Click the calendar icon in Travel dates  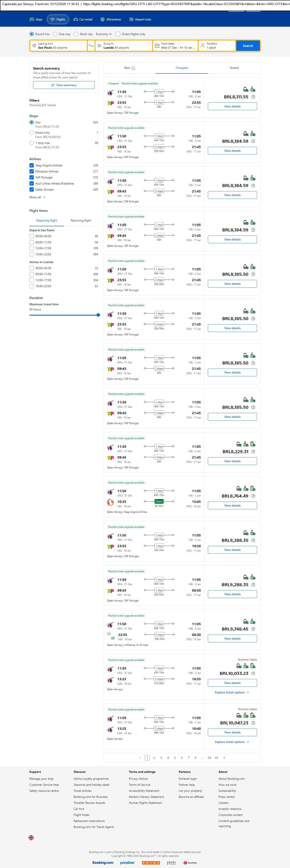157,46
